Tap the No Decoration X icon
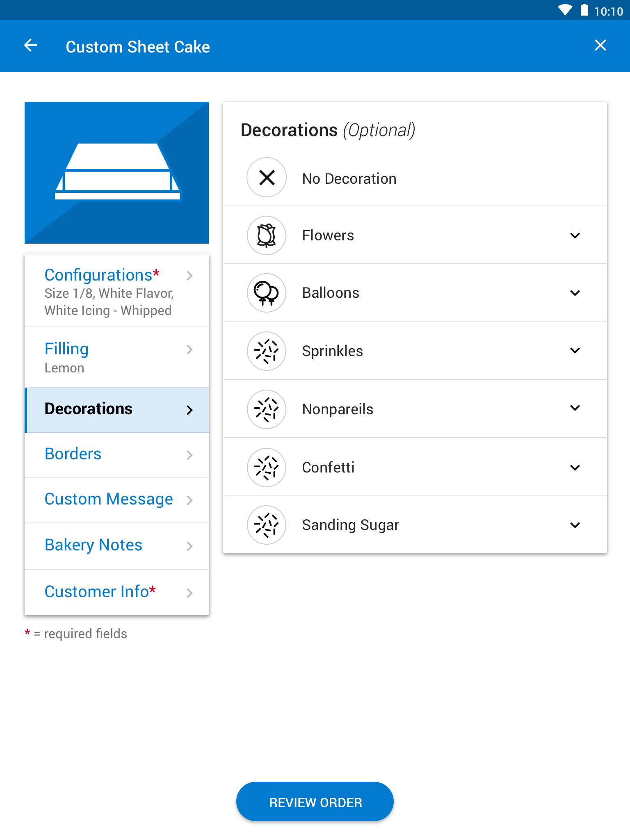630x840 pixels. (x=267, y=177)
